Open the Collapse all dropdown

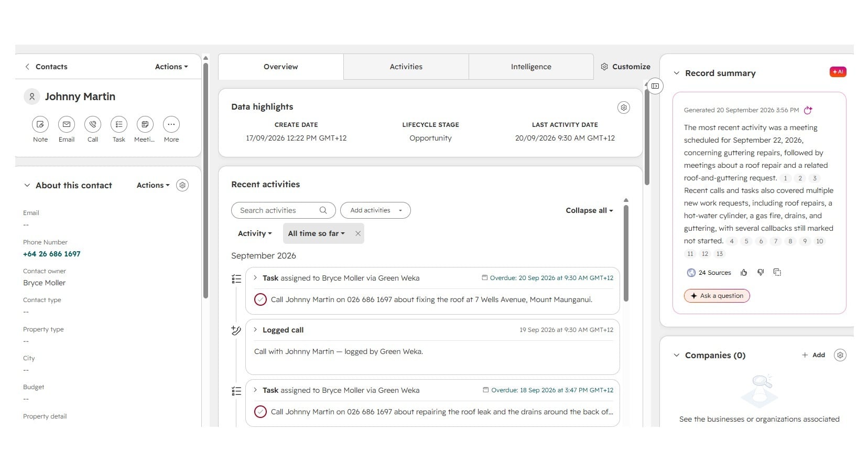coord(589,210)
